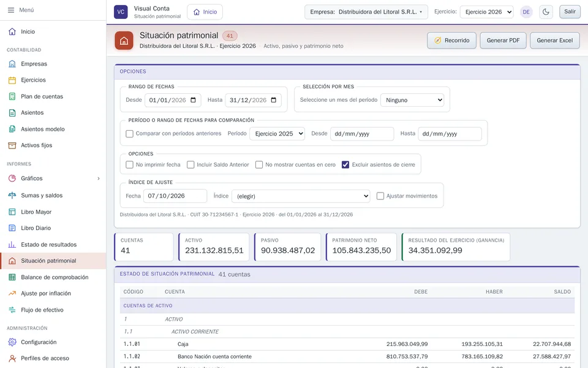This screenshot has height=368, width=588.
Task: Open the Seleccione un mes dropdown
Action: 412,100
